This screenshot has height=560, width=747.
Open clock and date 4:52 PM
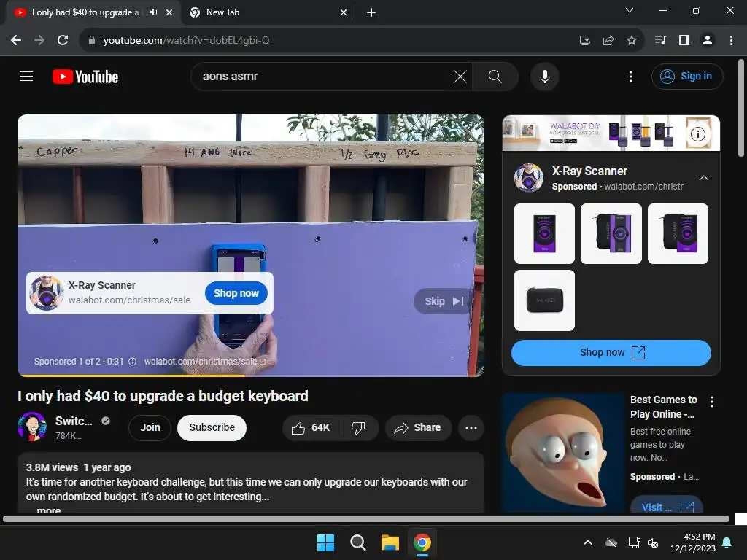click(x=693, y=542)
